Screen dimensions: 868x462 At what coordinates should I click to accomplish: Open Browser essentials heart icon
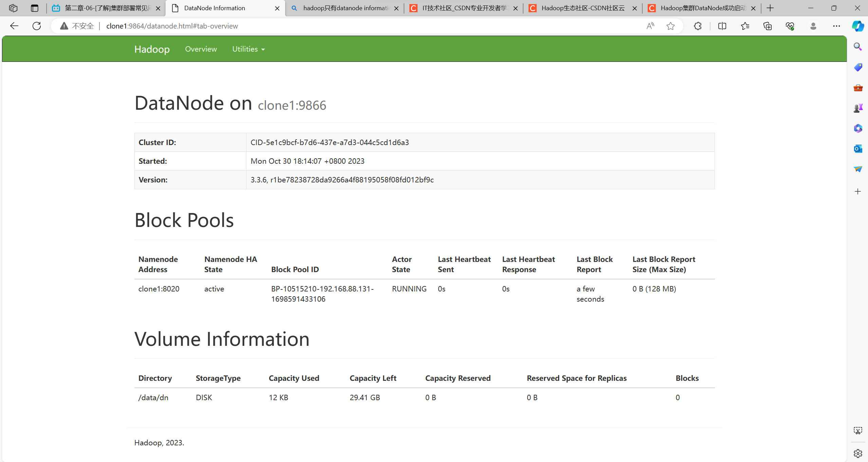790,26
